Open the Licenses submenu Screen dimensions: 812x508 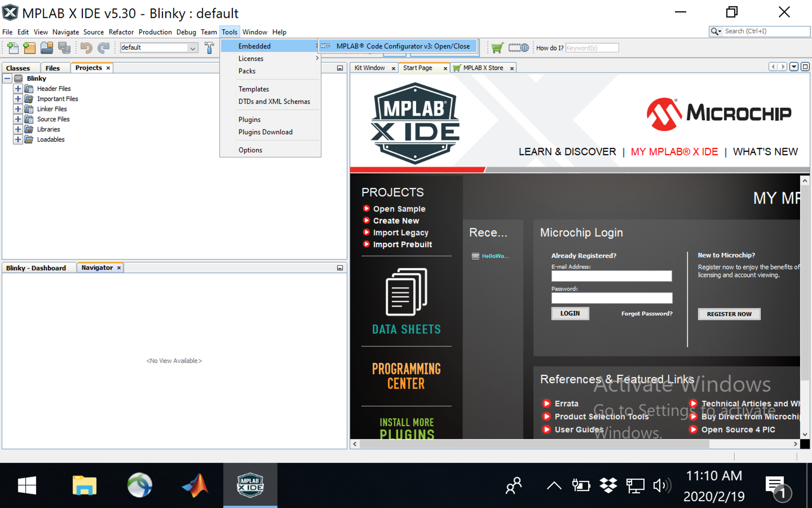pyautogui.click(x=270, y=59)
